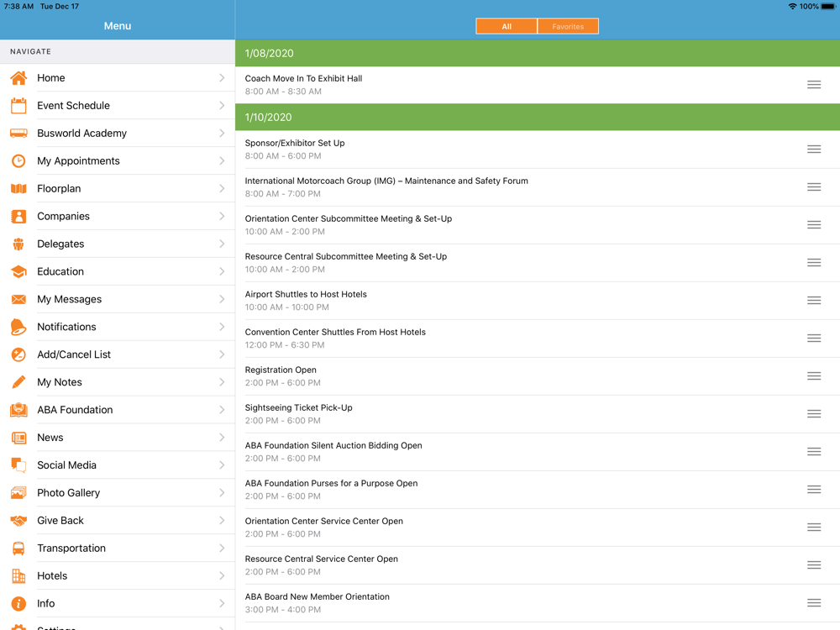Image resolution: width=840 pixels, height=630 pixels.
Task: Tap the Home house icon
Action: (x=18, y=78)
